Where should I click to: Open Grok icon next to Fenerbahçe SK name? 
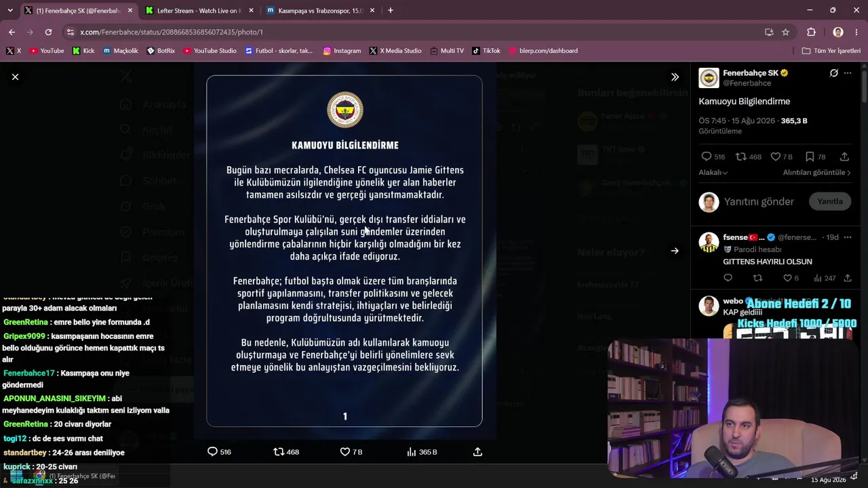[x=834, y=73]
